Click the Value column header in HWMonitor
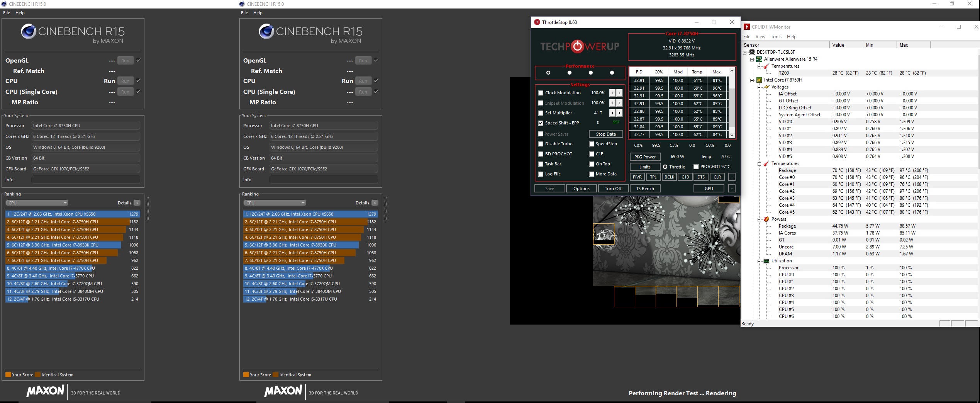Image resolution: width=980 pixels, height=403 pixels. pyautogui.click(x=846, y=45)
